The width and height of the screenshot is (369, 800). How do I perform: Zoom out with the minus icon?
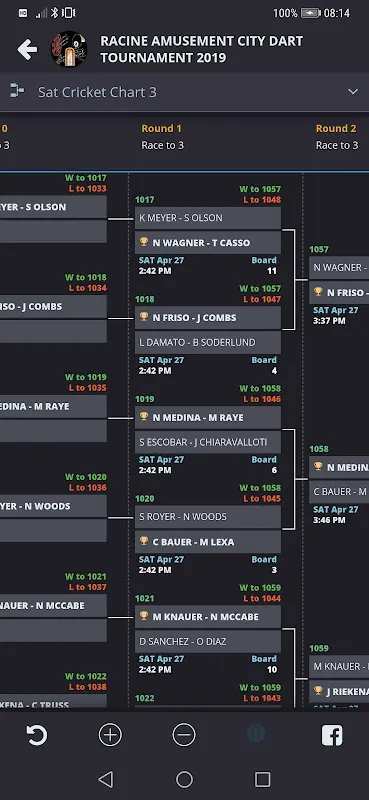point(184,735)
